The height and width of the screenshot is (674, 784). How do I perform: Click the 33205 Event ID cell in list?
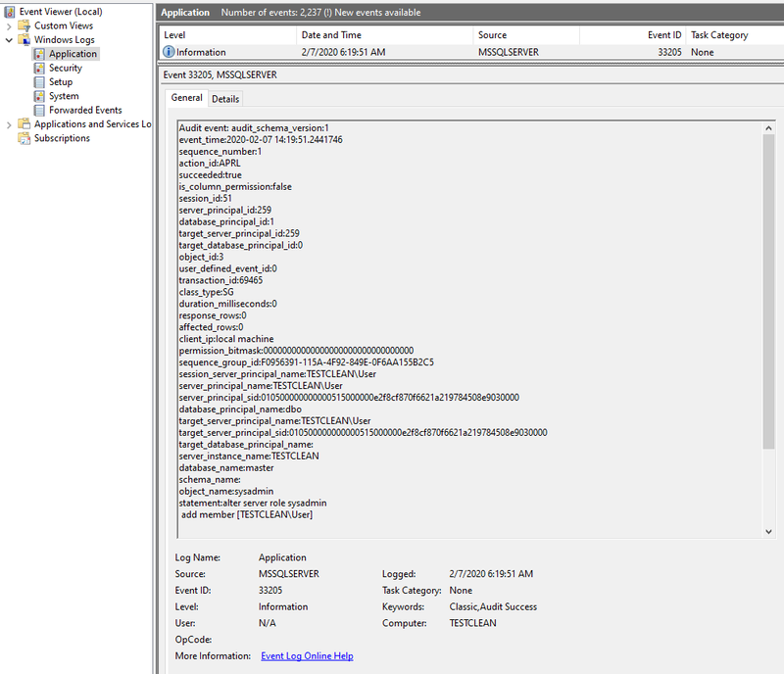(x=669, y=52)
